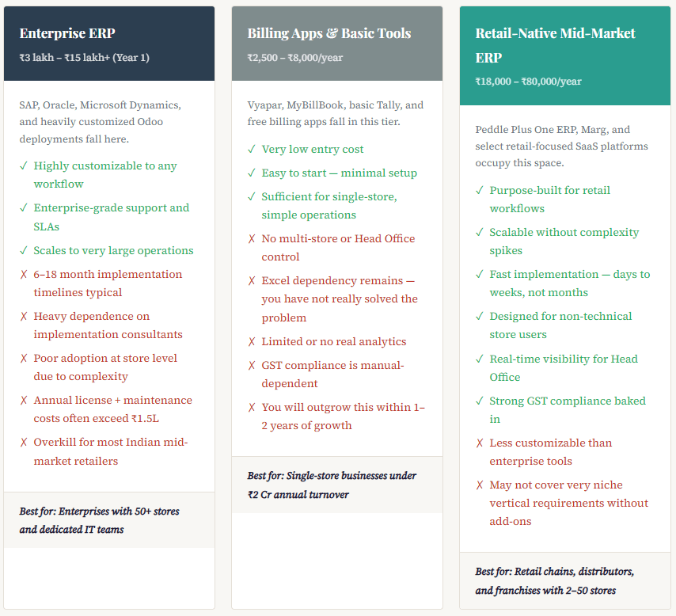Click the checkmark beside "Strong GST compliance baked in"
Screen dimensions: 676x616
480,401
